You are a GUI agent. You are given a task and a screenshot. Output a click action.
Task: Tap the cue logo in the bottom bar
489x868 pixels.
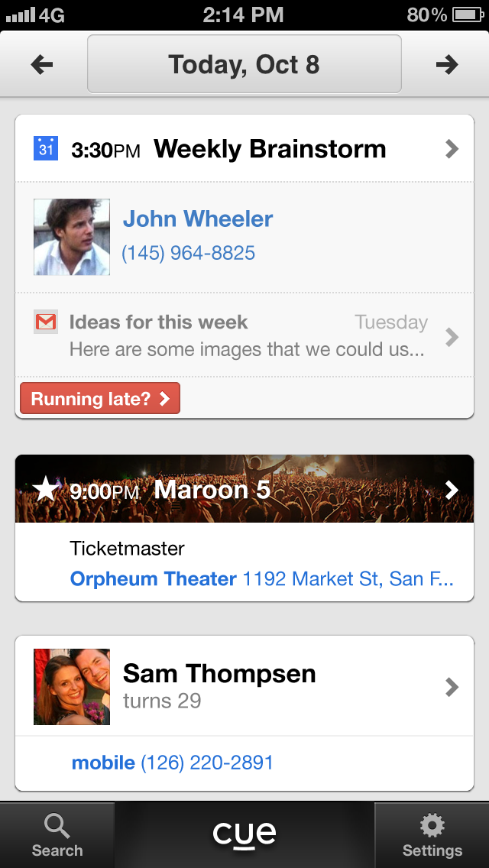244,834
